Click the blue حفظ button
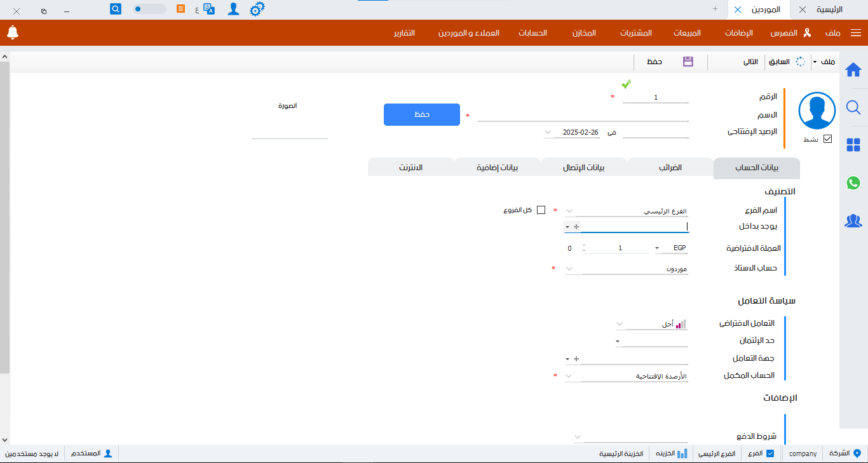The image size is (868, 463). pyautogui.click(x=422, y=114)
